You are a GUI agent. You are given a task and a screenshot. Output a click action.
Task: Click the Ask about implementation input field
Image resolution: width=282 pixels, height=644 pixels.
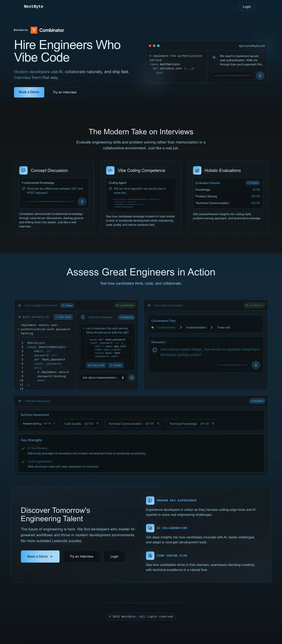click(x=101, y=378)
